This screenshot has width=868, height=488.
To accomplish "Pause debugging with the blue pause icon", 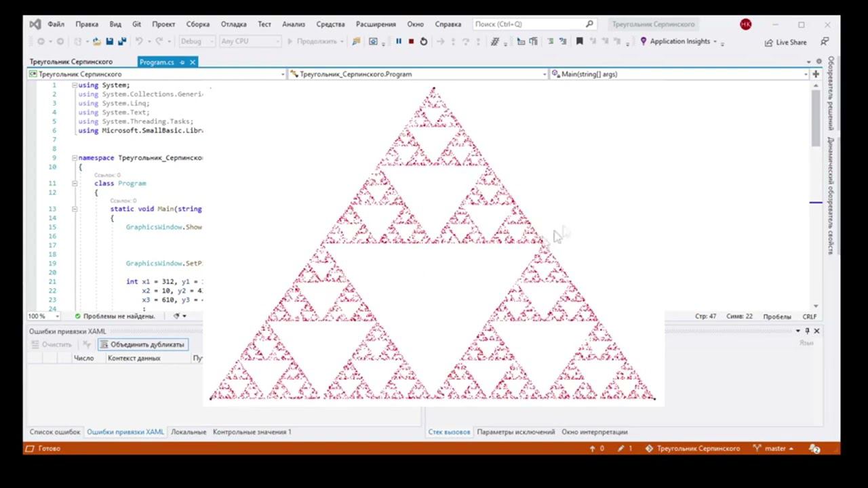I will (x=399, y=41).
